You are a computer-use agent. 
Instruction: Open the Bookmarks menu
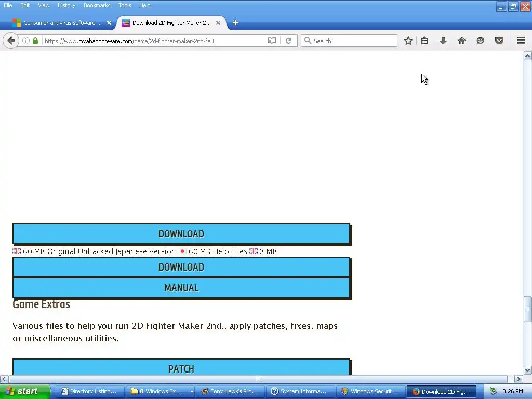(x=97, y=5)
